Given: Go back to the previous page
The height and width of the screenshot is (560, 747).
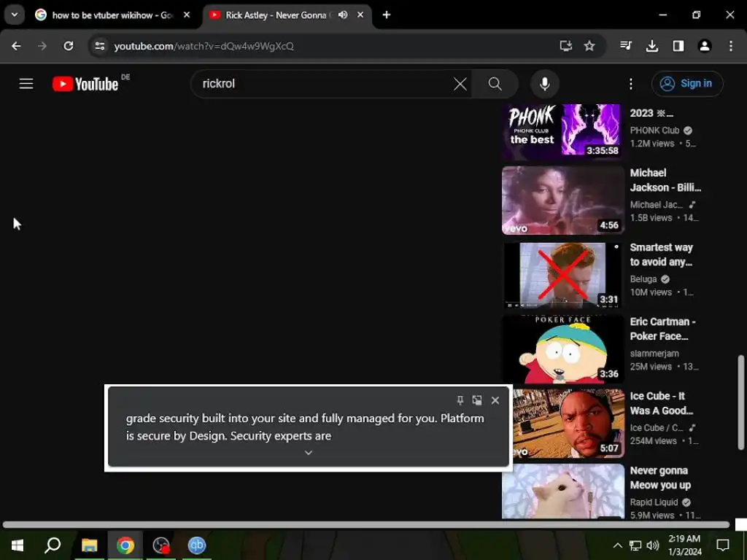Looking at the screenshot, I should [16, 46].
